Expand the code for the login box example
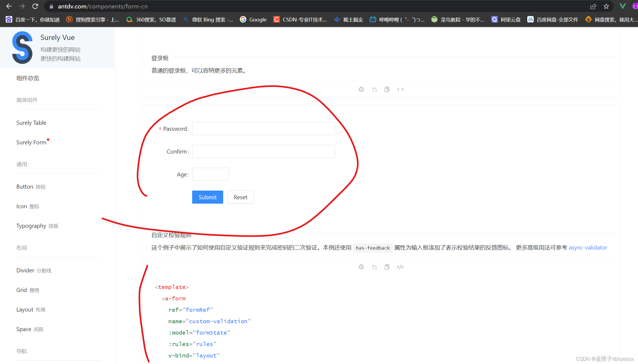Viewport: 638px width, 364px height. click(x=400, y=89)
